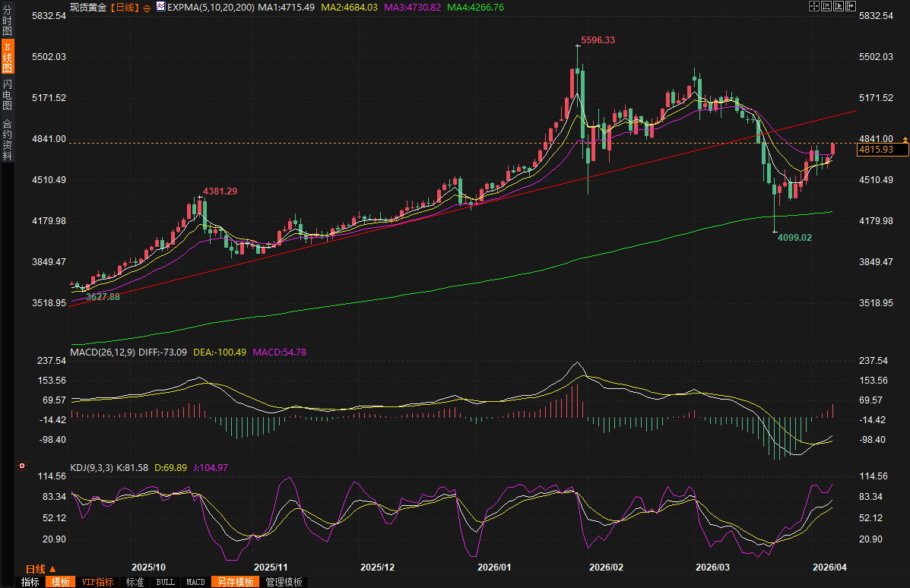The height and width of the screenshot is (588, 910).
Task: Click the EXPMA indicator chart icon
Action: tap(160, 7)
